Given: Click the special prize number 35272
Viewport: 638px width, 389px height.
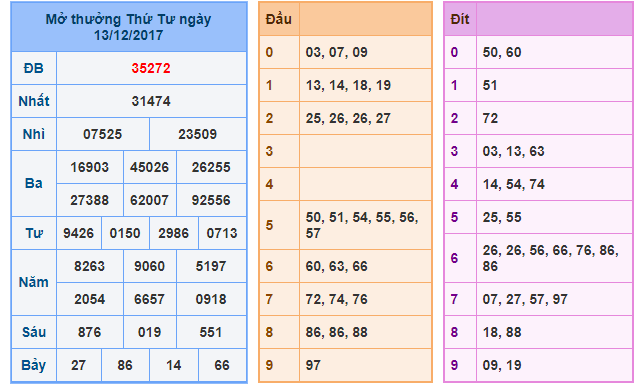Looking at the screenshot, I should (151, 68).
